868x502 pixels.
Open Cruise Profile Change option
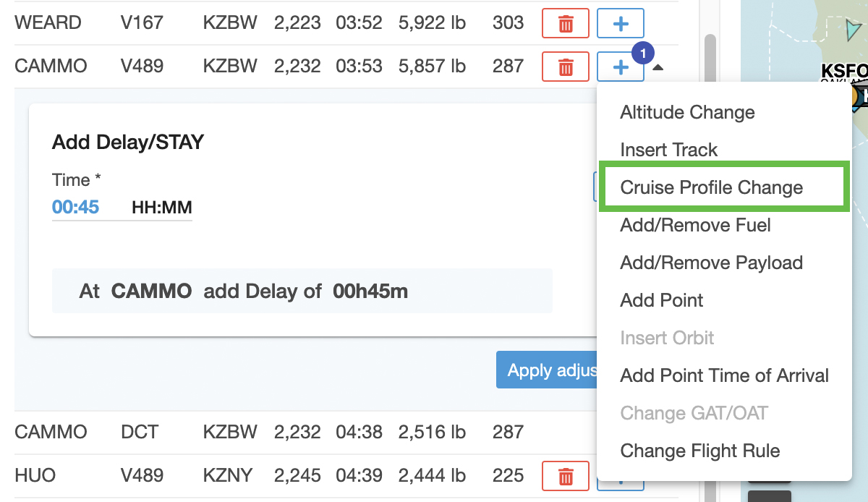point(711,187)
